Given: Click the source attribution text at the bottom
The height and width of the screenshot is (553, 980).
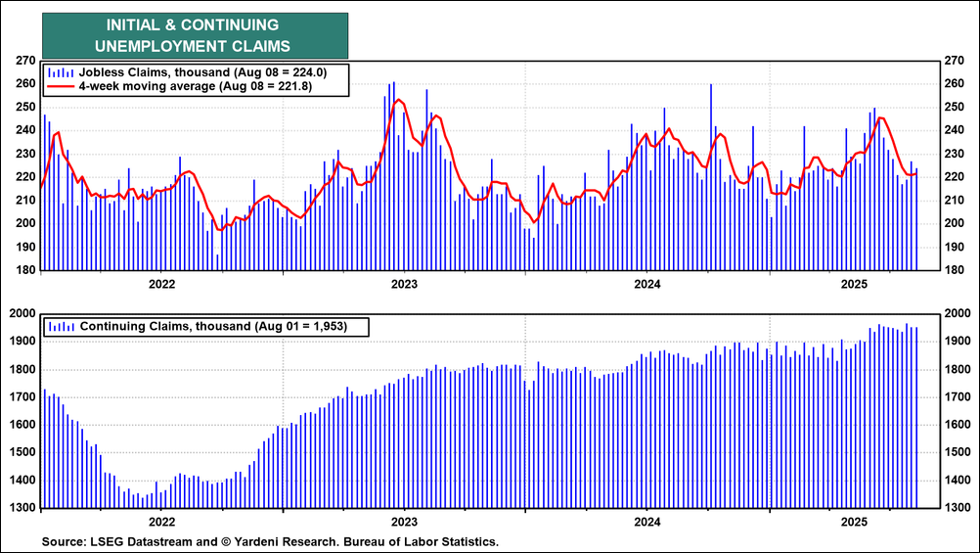Looking at the screenshot, I should [270, 541].
